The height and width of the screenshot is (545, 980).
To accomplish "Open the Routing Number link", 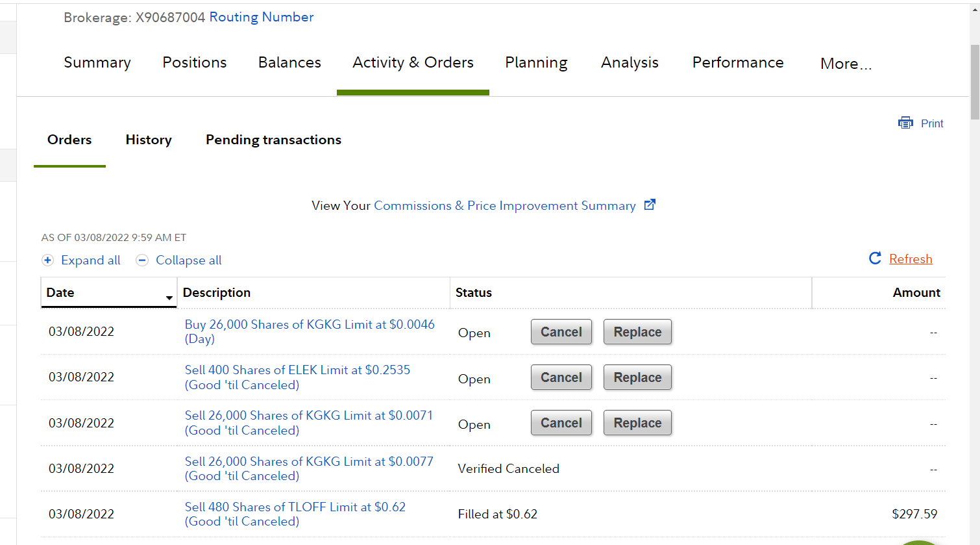I will coord(261,17).
